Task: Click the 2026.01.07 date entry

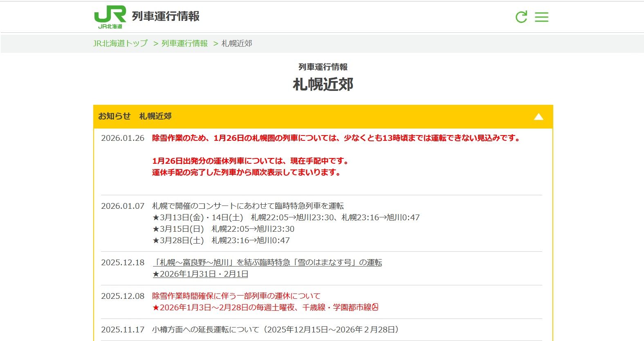Action: point(123,206)
